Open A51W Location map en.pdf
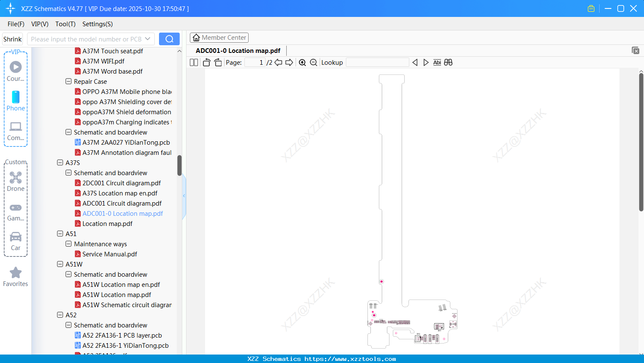This screenshot has width=644, height=363. (121, 284)
